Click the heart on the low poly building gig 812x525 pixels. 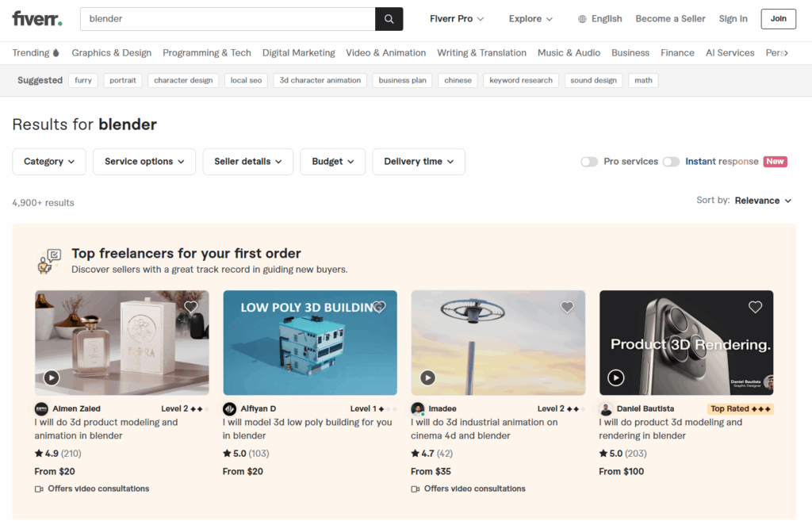(379, 307)
